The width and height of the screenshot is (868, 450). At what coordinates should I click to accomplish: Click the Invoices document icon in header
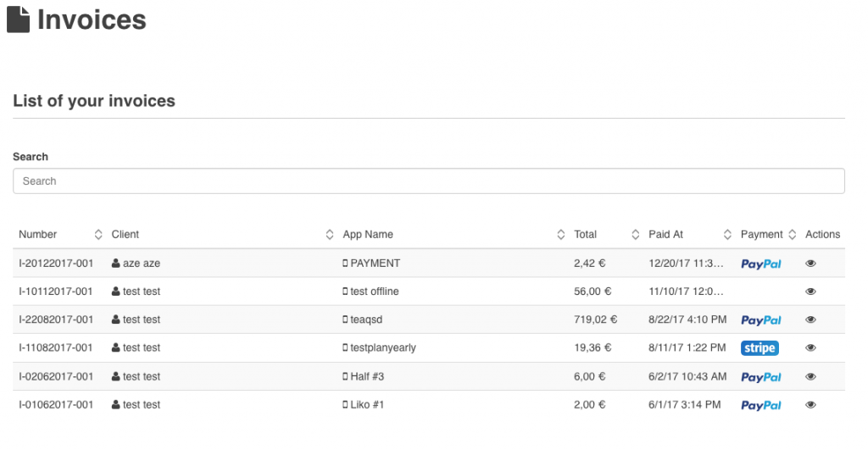pyautogui.click(x=18, y=20)
